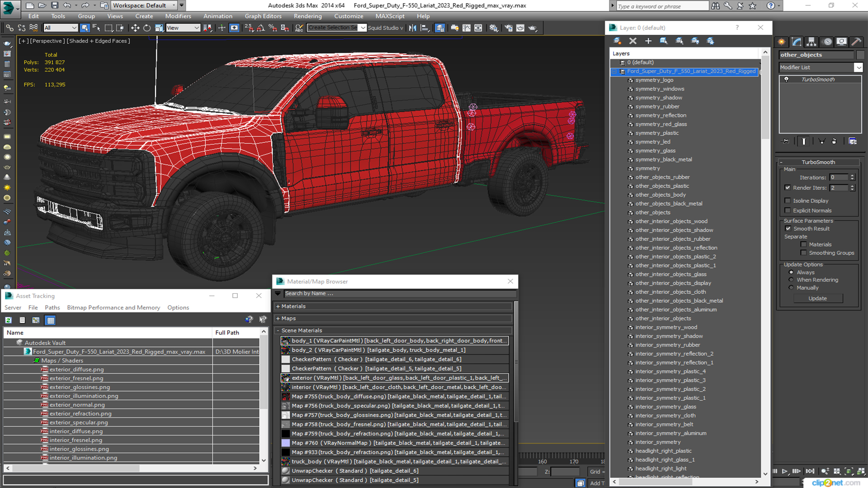
Task: Toggle the Smooth Result checkbox
Action: pyautogui.click(x=788, y=229)
